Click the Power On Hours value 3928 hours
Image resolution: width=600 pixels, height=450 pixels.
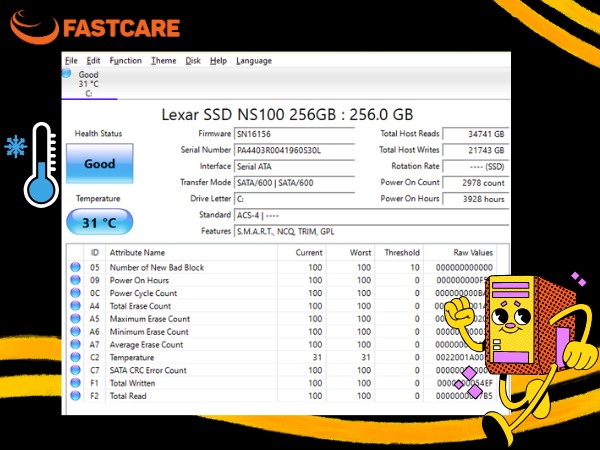pyautogui.click(x=476, y=199)
